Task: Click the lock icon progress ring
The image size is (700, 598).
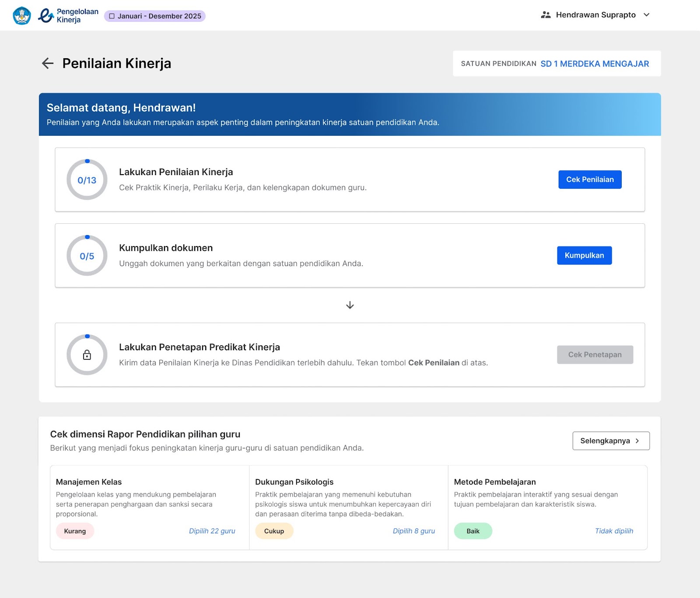Action: coord(87,355)
